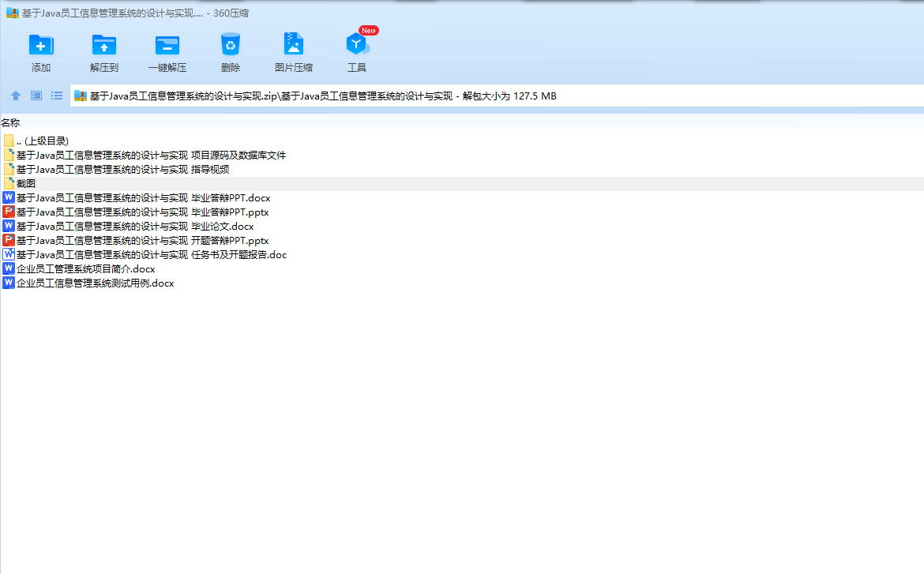This screenshot has height=574, width=924.
Task: Switch to the list view icon
Action: (x=57, y=96)
